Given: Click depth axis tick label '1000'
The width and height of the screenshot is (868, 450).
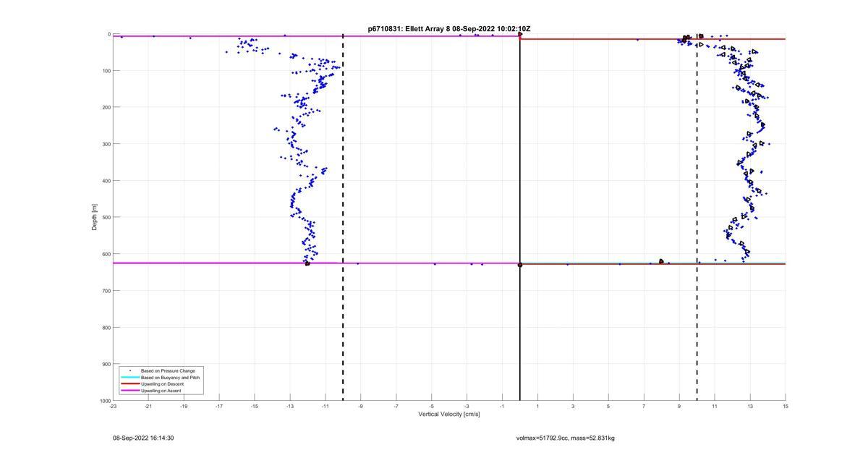Looking at the screenshot, I should point(104,400).
